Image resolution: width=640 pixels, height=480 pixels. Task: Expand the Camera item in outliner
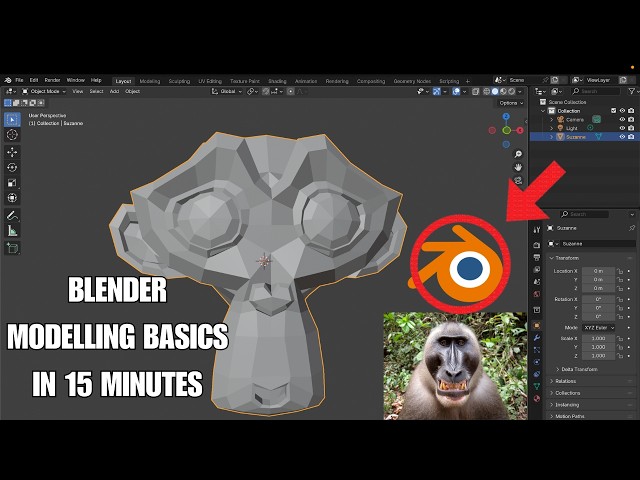551,120
